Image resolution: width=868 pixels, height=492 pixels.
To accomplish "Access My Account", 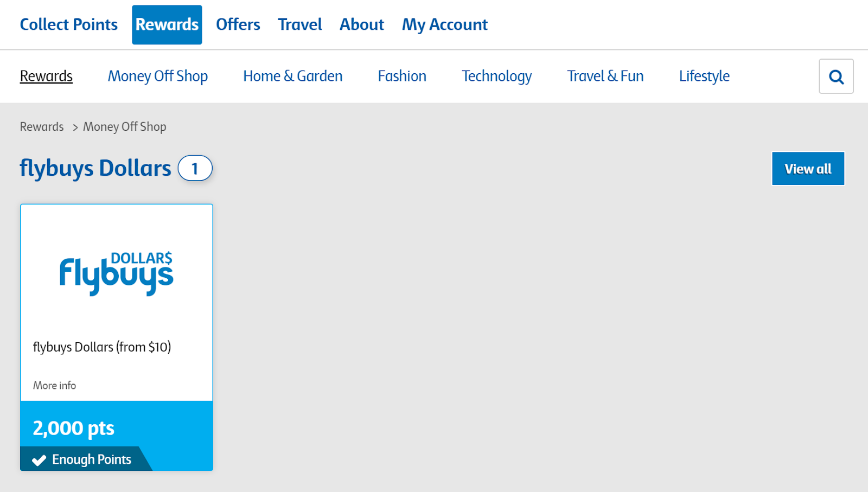I will click(x=444, y=24).
